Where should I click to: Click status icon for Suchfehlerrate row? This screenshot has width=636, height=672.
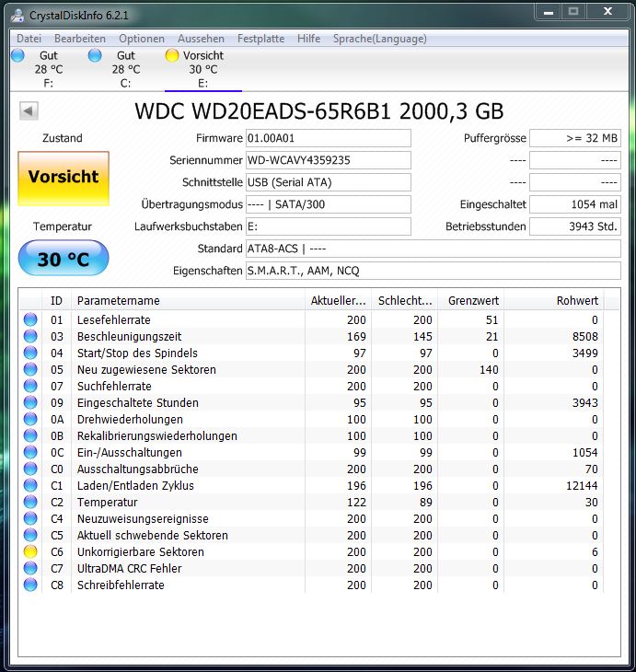(x=30, y=386)
